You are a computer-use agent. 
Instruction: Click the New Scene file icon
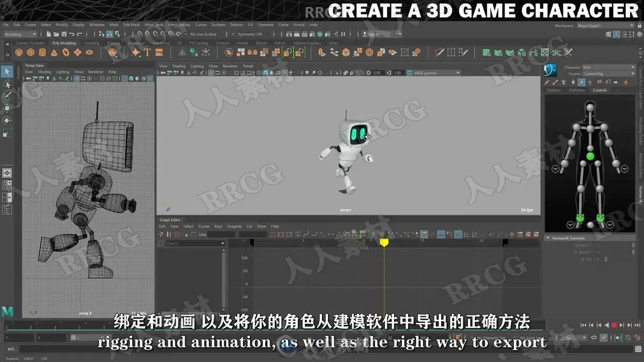tap(49, 34)
